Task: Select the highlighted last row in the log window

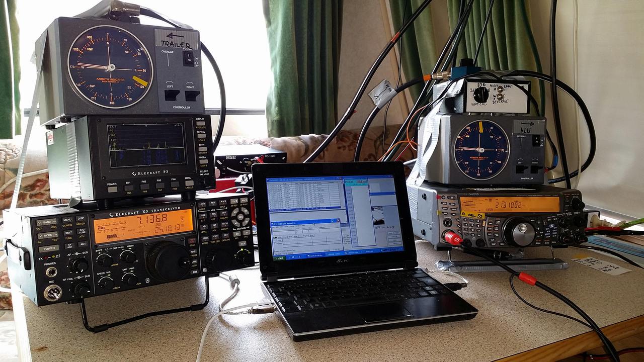Action: point(305,208)
